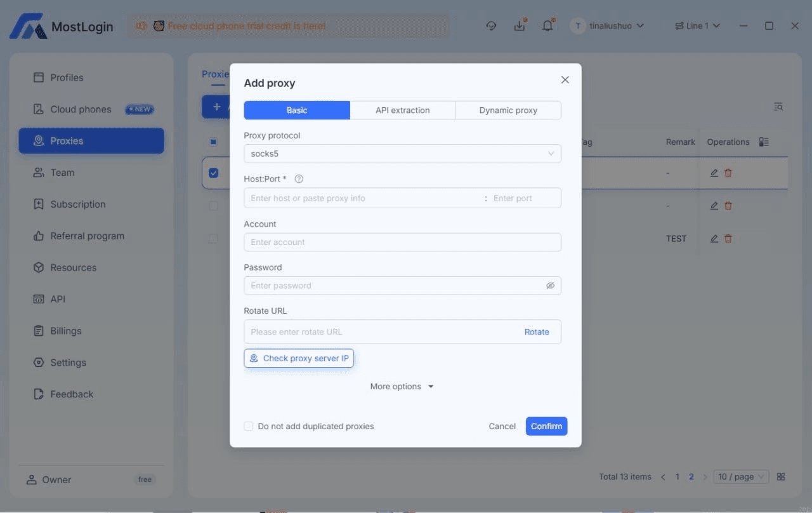812x513 pixels.
Task: Open the 10 / page size dropdown
Action: pyautogui.click(x=740, y=476)
